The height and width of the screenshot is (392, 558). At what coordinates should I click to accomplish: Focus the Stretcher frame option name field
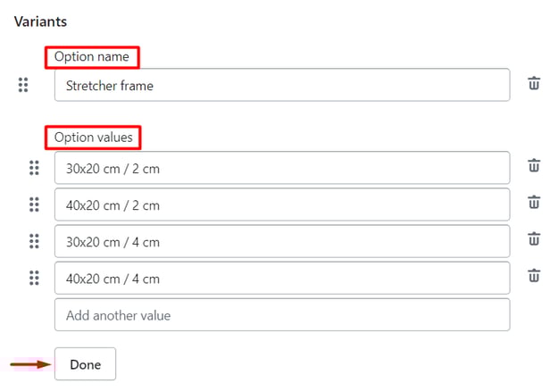coord(281,86)
